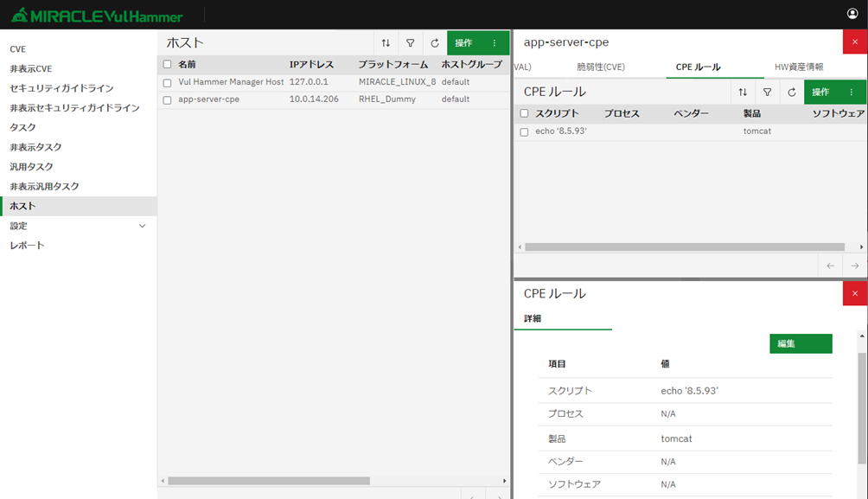Click the 編集 button
The height and width of the screenshot is (499, 868).
click(x=801, y=344)
